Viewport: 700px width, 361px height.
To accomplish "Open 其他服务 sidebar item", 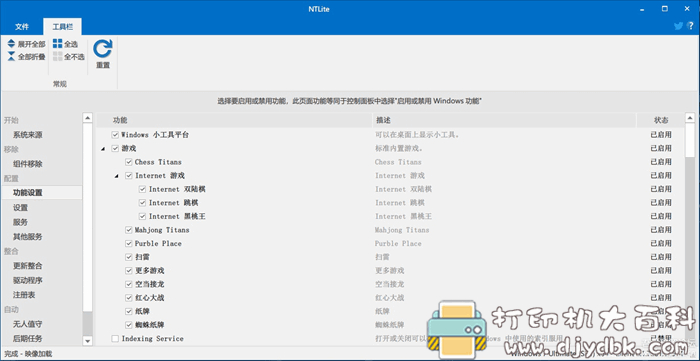I will point(28,237).
